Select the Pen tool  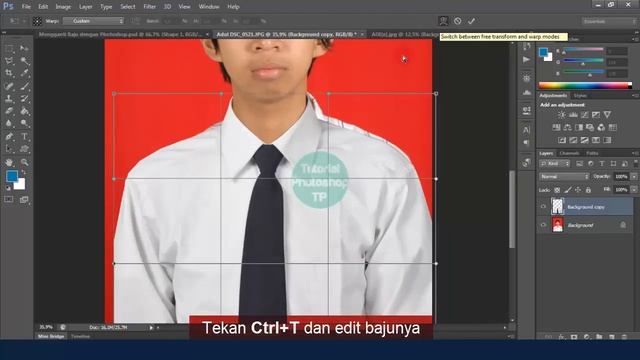pos(9,136)
